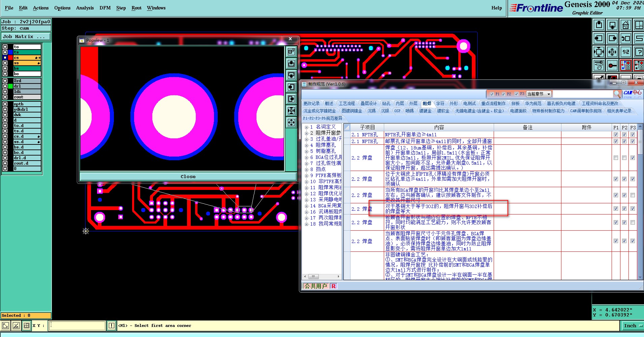The width and height of the screenshot is (644, 337).
Task: Switch to the 电测试 tab
Action: click(469, 103)
